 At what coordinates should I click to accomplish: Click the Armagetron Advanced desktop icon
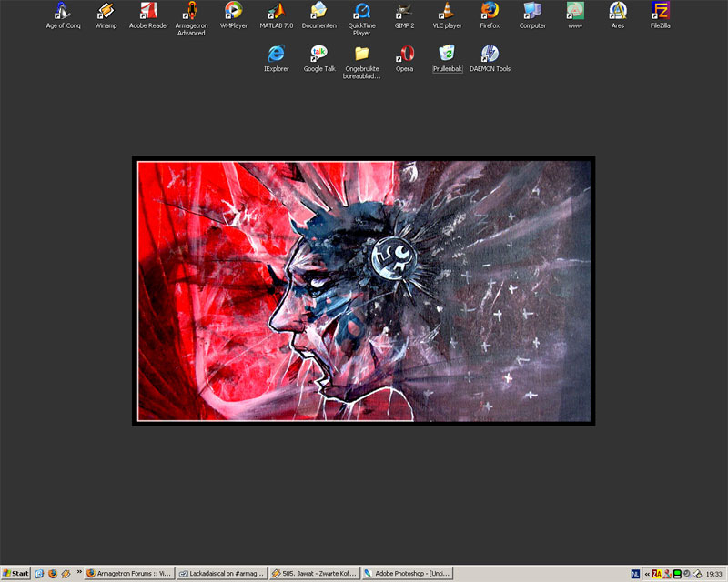[x=191, y=12]
